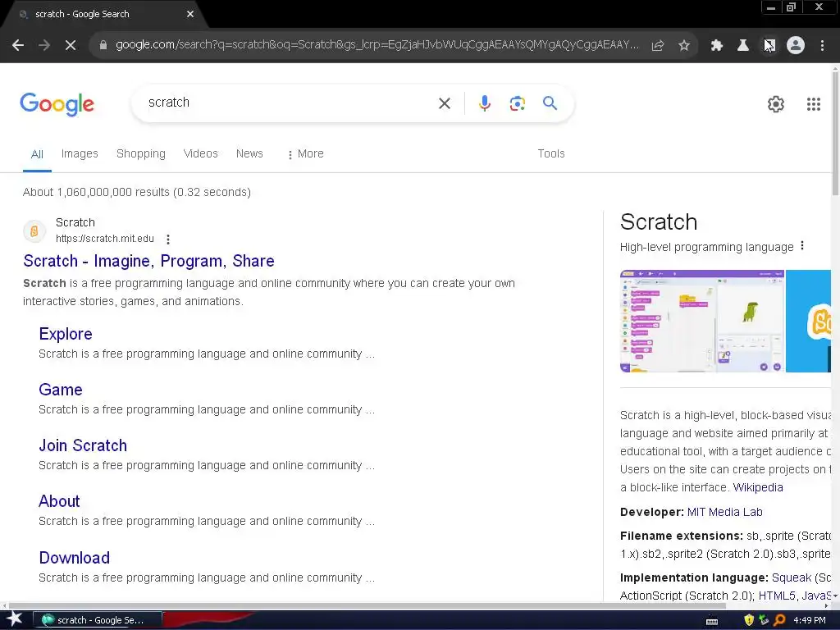Switch to the Shopping tab
Screen dimensions: 840x630
click(141, 153)
